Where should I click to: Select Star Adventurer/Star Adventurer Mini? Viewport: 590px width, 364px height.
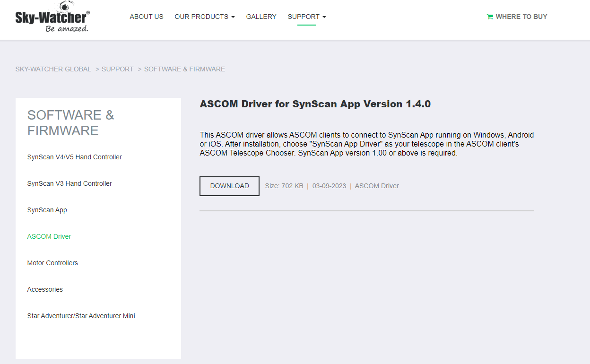[x=81, y=316]
